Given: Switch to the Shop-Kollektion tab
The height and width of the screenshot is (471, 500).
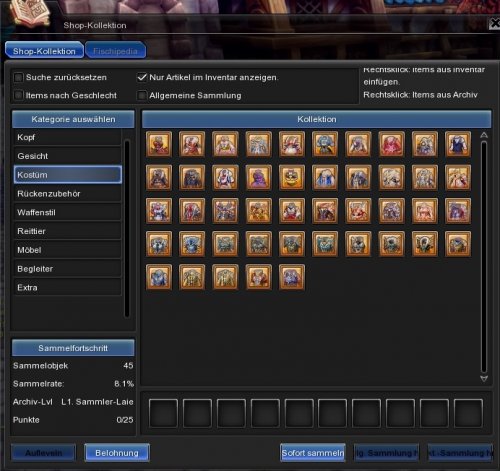Looking at the screenshot, I should (x=44, y=51).
